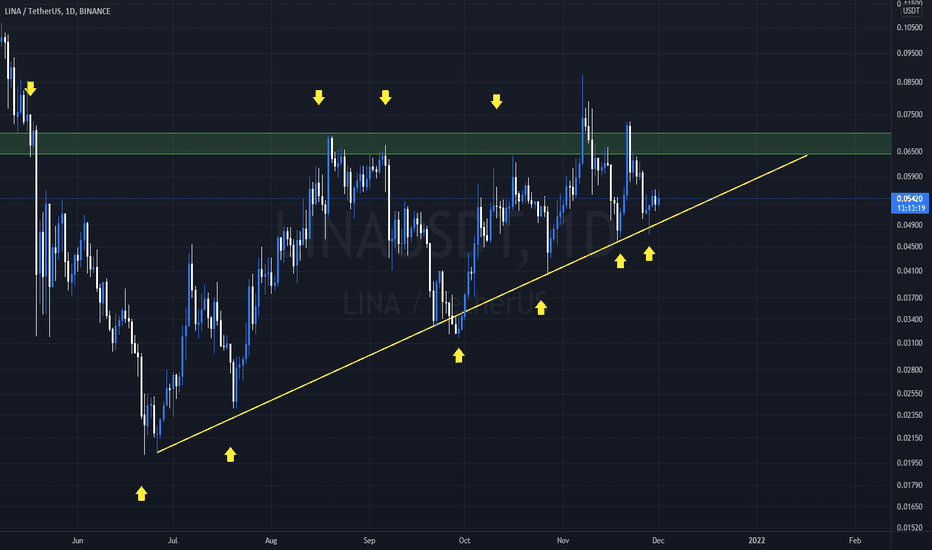The width and height of the screenshot is (932, 550).
Task: Click the 0.01790 price axis label
Action: (x=909, y=485)
